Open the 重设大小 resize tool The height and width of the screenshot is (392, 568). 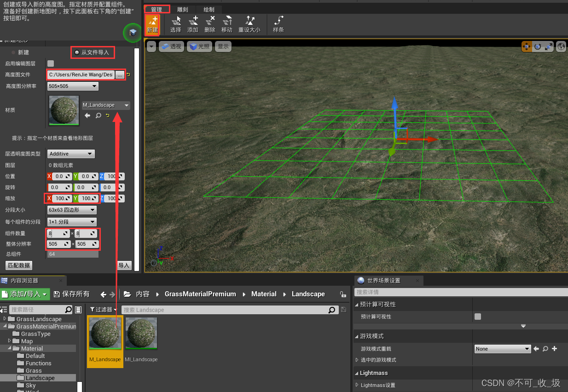[249, 25]
